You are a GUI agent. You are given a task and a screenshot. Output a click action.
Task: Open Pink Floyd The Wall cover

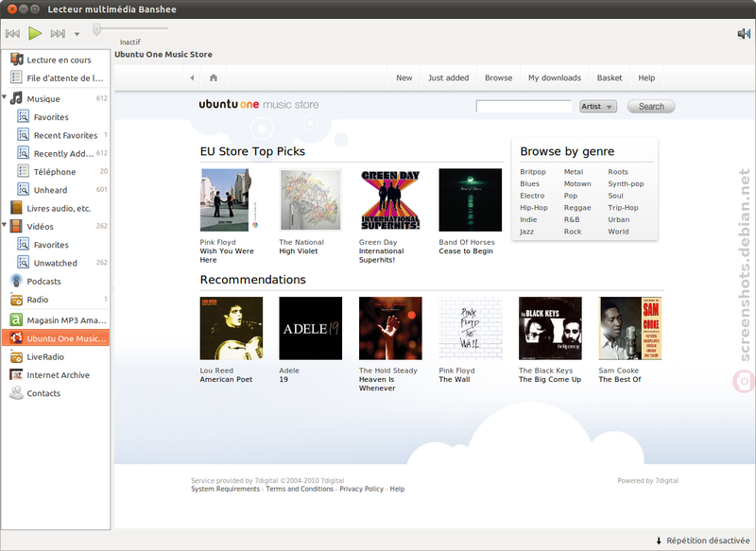[x=470, y=328]
